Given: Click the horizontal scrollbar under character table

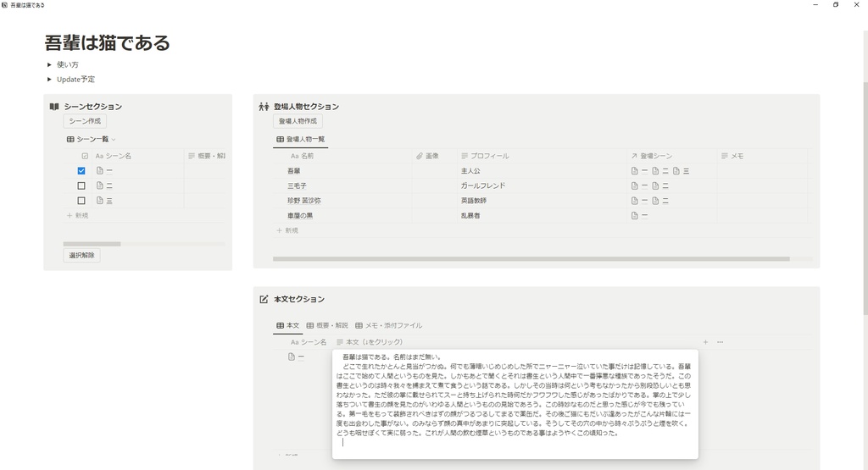Looking at the screenshot, I should (x=531, y=259).
